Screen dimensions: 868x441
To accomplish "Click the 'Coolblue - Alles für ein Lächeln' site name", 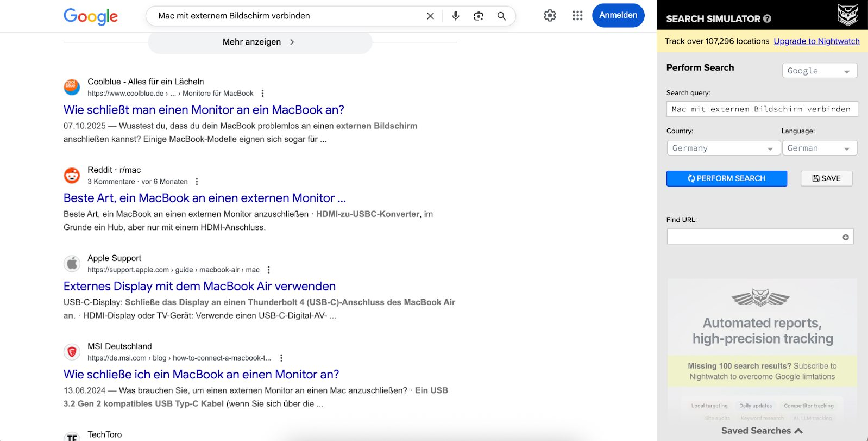I will [x=146, y=82].
